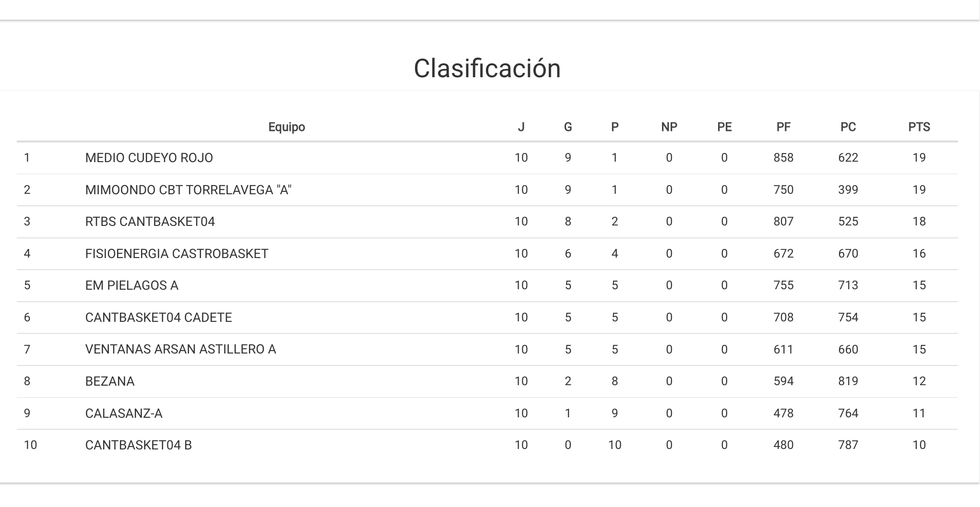Click CANTBASKET04 CADETE in the standings
The height and width of the screenshot is (507, 980).
(158, 318)
